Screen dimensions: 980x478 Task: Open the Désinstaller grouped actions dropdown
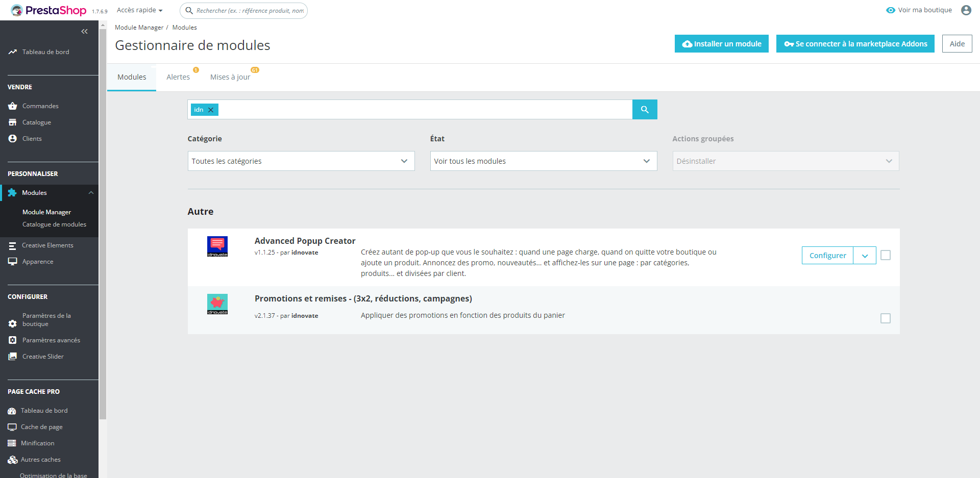point(786,161)
